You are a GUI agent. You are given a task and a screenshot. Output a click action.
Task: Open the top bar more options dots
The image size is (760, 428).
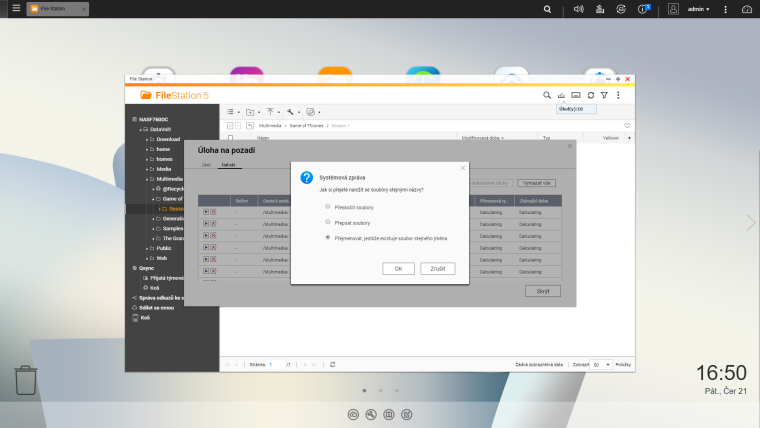pyautogui.click(x=726, y=9)
